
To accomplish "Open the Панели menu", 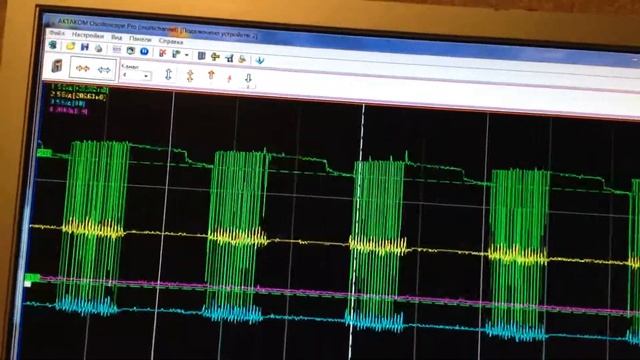I will click(140, 39).
